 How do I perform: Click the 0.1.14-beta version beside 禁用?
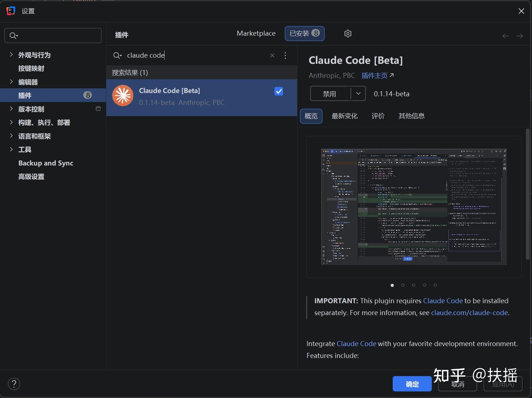coord(392,94)
